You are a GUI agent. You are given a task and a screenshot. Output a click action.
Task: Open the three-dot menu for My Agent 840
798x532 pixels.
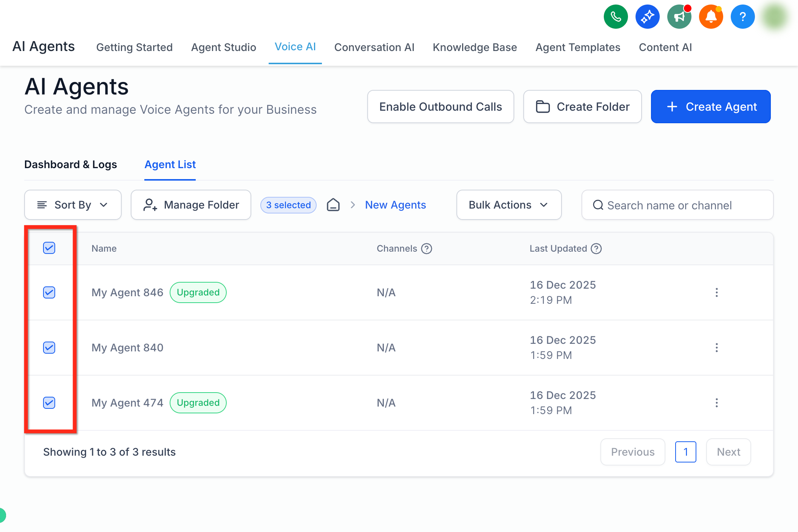point(717,348)
